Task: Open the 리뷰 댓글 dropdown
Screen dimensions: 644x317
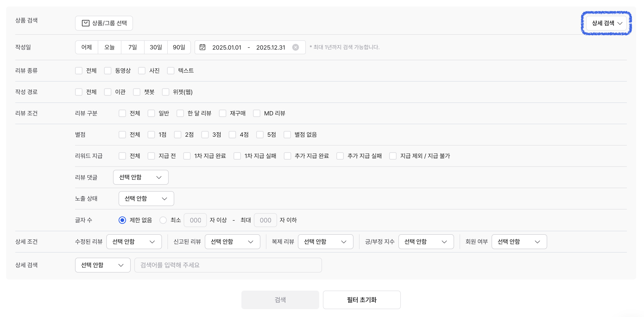Action: coord(141,177)
